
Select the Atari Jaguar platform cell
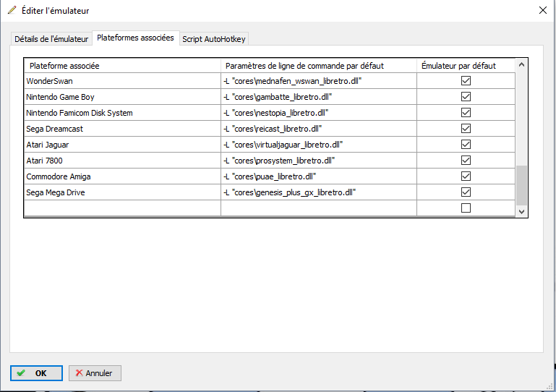pos(123,145)
